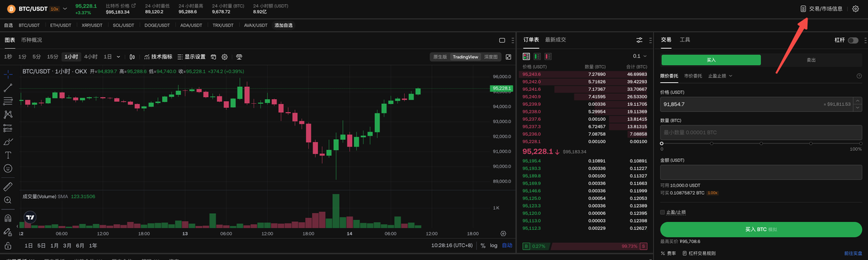Click the compare scale balance icon
868x260 pixels.
click(239, 57)
